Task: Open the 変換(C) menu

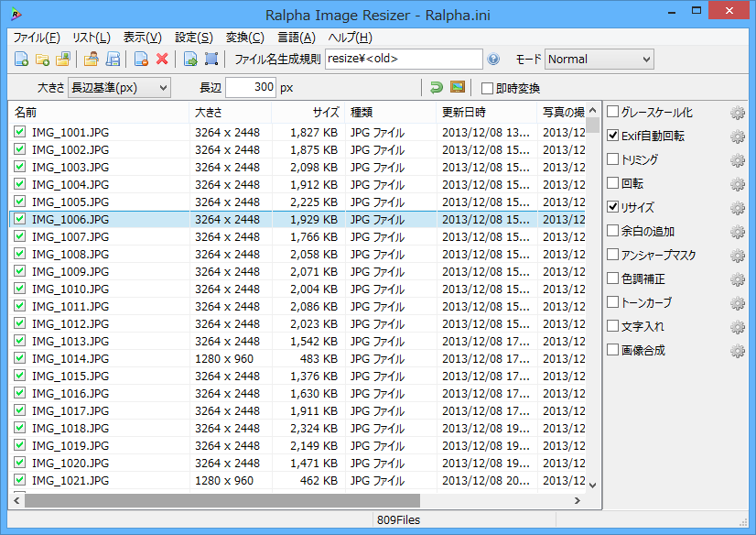Action: pyautogui.click(x=245, y=38)
